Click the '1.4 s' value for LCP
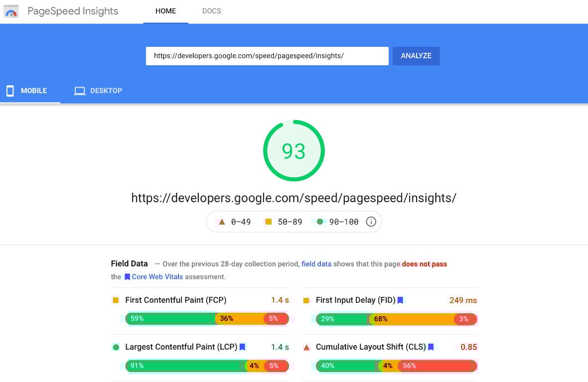 coord(280,347)
